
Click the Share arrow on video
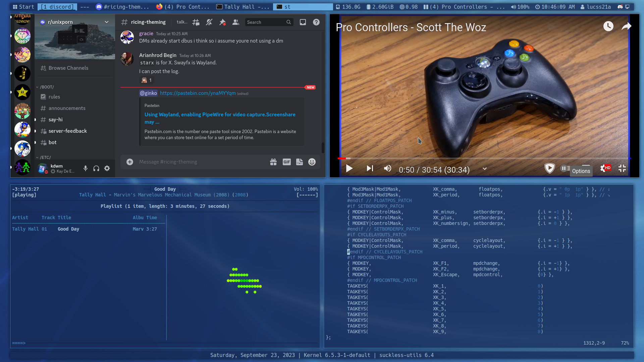point(626,26)
